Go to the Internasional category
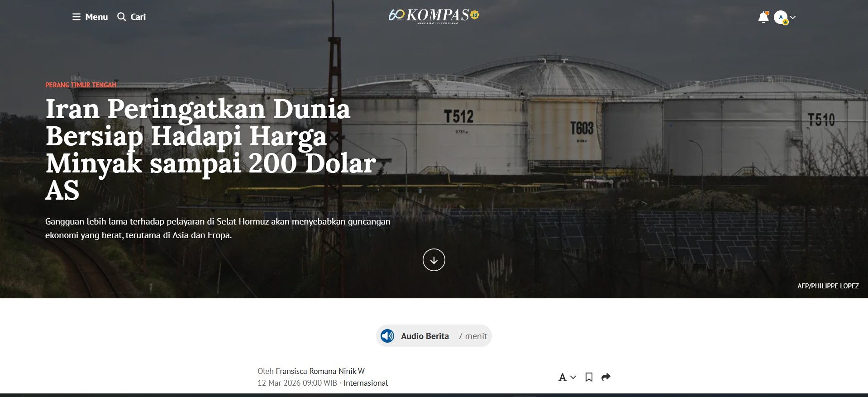 coord(366,383)
